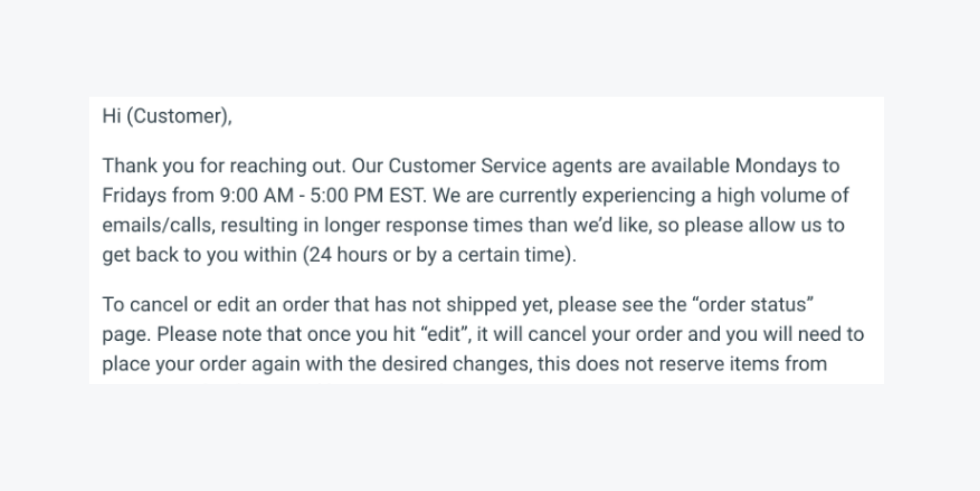Image resolution: width=980 pixels, height=491 pixels.
Task: Click the word 'Fridays' in the message
Action: [x=134, y=196]
